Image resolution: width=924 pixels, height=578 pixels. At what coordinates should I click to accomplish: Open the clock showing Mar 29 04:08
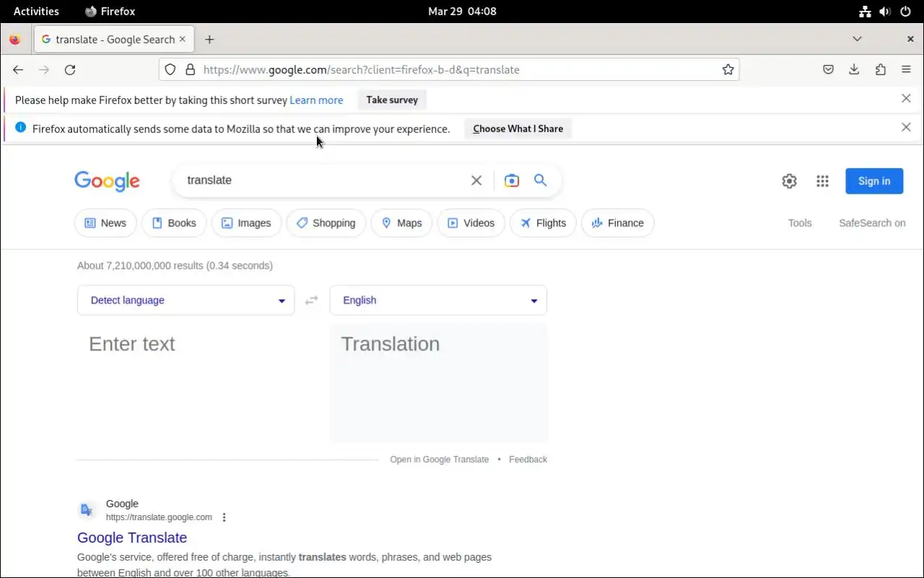(462, 11)
